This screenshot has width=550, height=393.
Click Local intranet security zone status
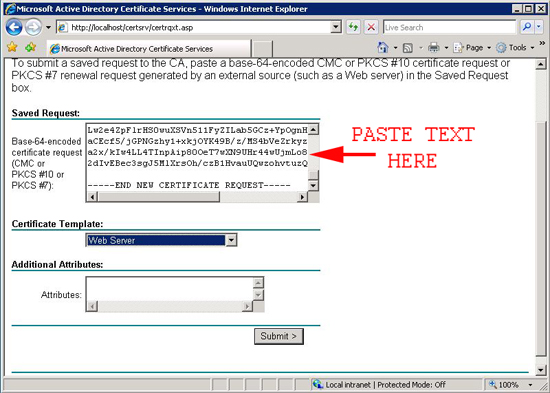coord(379,385)
